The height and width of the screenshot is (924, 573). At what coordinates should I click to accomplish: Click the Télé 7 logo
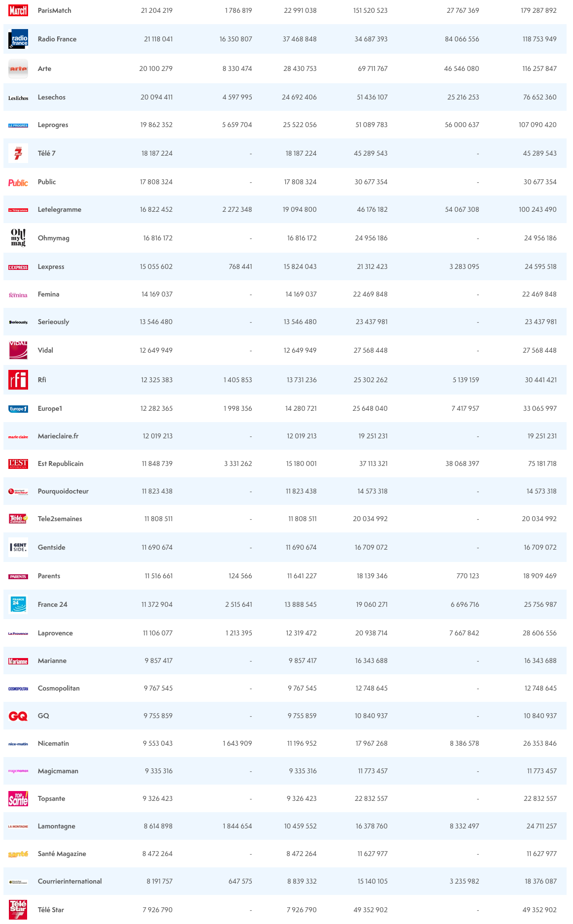tap(18, 153)
